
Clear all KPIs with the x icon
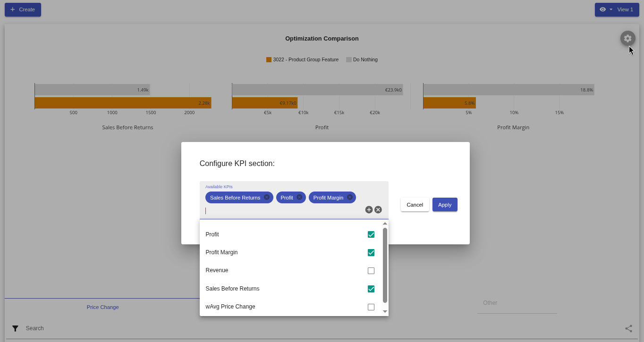(x=378, y=209)
